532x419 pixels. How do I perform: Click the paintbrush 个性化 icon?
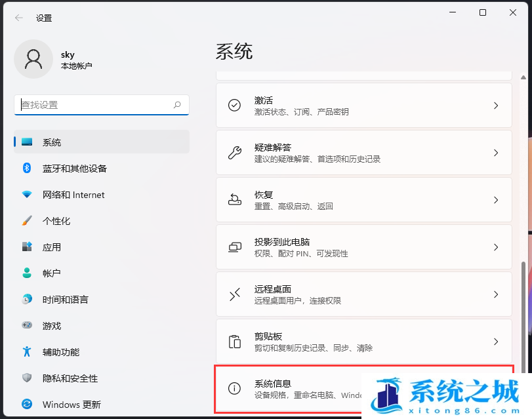coord(27,220)
